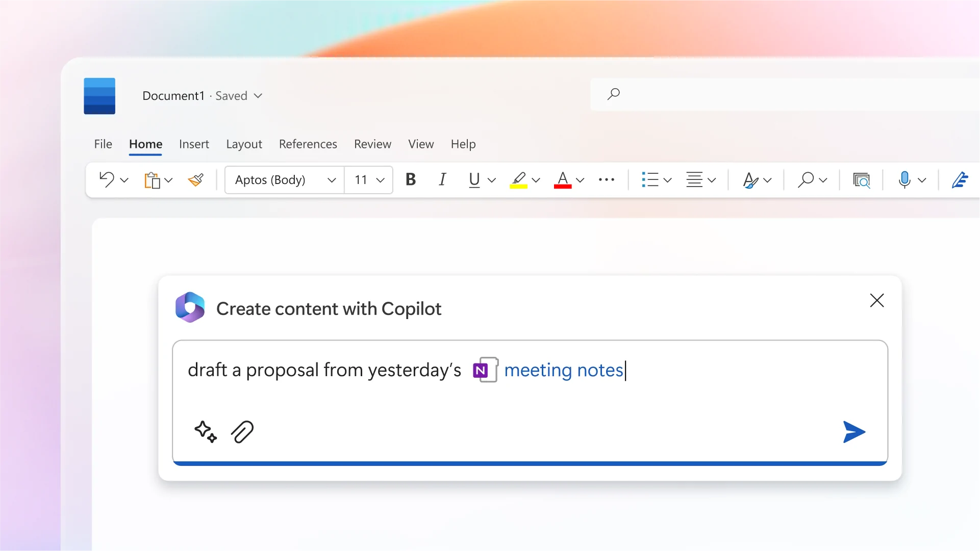
Task: Expand the Undo history dropdown arrow
Action: (x=124, y=180)
